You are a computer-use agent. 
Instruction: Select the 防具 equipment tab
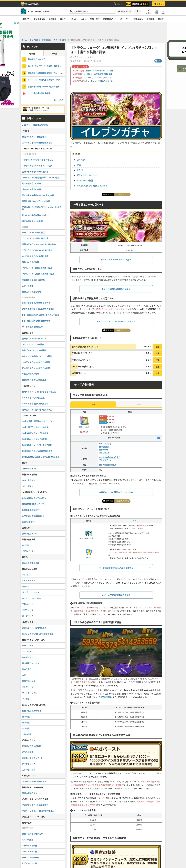tap(139, 404)
